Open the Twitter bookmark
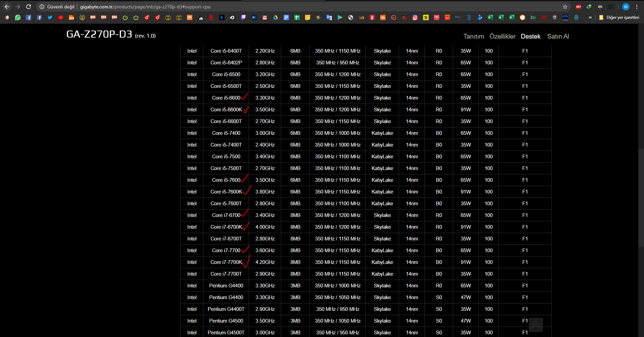Image resolution: width=644 pixels, height=337 pixels. tap(50, 17)
